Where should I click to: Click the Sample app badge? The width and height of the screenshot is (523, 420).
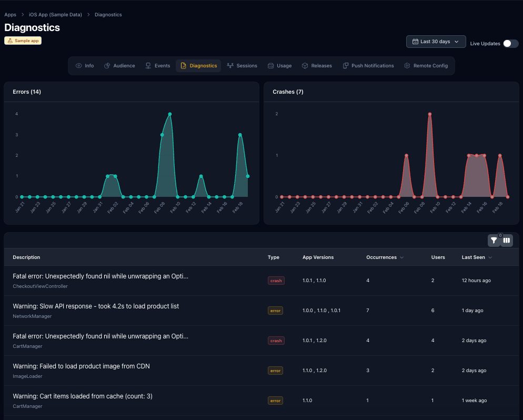[23, 41]
